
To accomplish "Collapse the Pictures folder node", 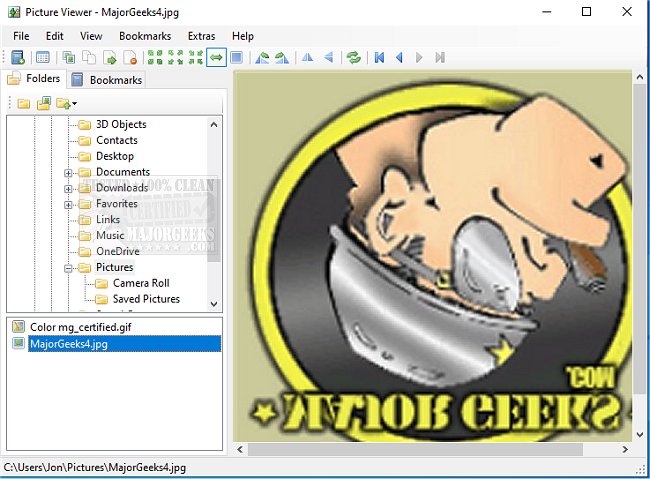I will tap(68, 268).
